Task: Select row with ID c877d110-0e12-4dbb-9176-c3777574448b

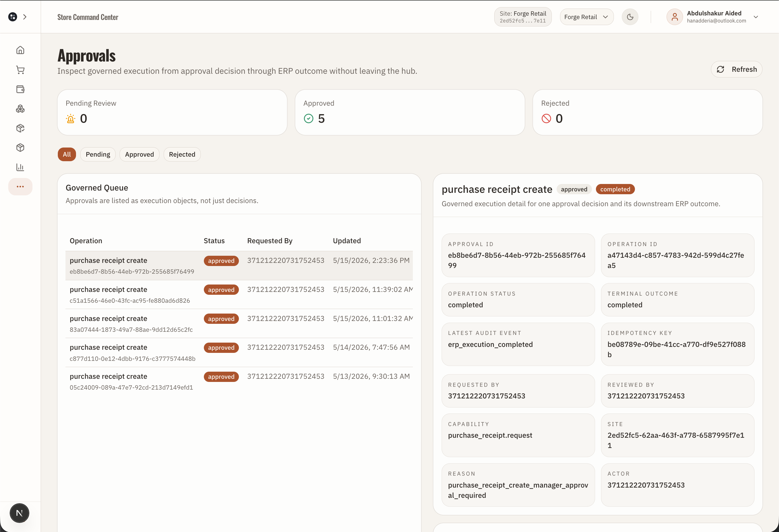Action: point(239,352)
